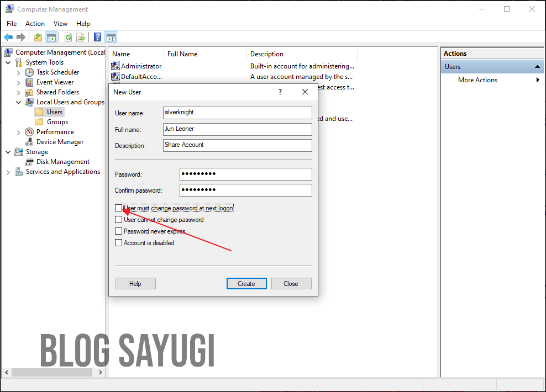This screenshot has height=392, width=546.
Task: Click the Local Users and Groups icon
Action: (29, 102)
